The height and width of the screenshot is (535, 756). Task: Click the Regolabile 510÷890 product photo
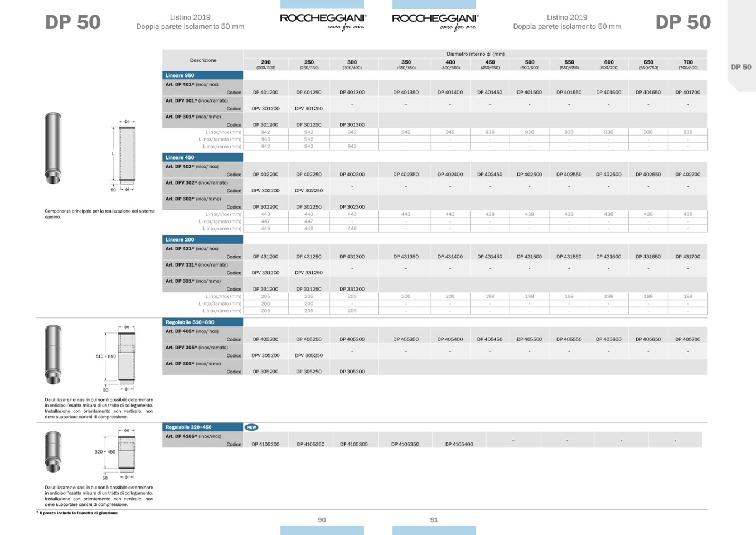coord(54,355)
